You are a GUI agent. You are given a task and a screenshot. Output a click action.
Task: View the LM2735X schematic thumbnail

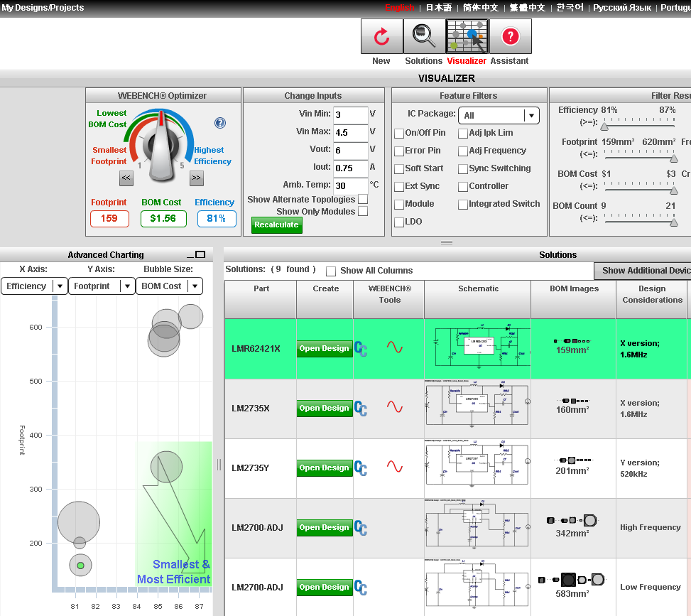(477, 404)
